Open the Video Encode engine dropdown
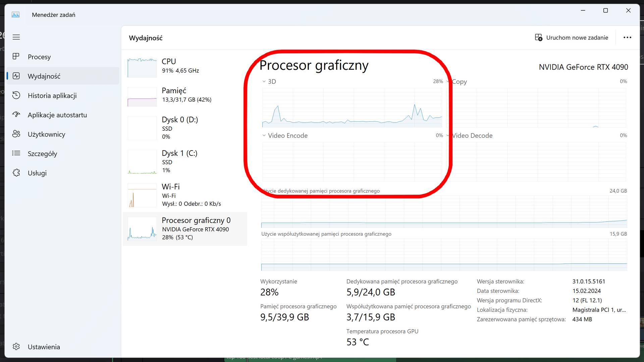This screenshot has height=362, width=644. coord(264,135)
